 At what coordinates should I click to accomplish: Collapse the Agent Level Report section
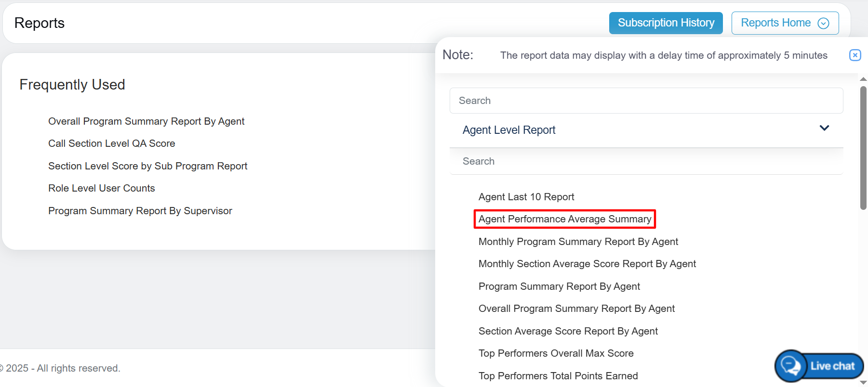(x=824, y=129)
